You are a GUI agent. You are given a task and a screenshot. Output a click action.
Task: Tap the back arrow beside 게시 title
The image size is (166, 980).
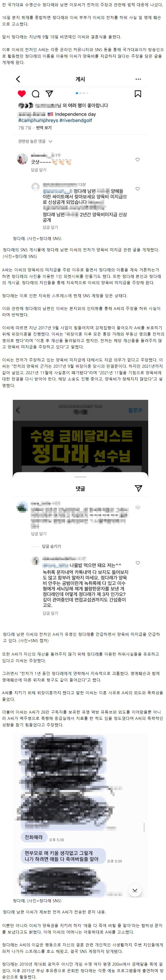(x=18, y=79)
